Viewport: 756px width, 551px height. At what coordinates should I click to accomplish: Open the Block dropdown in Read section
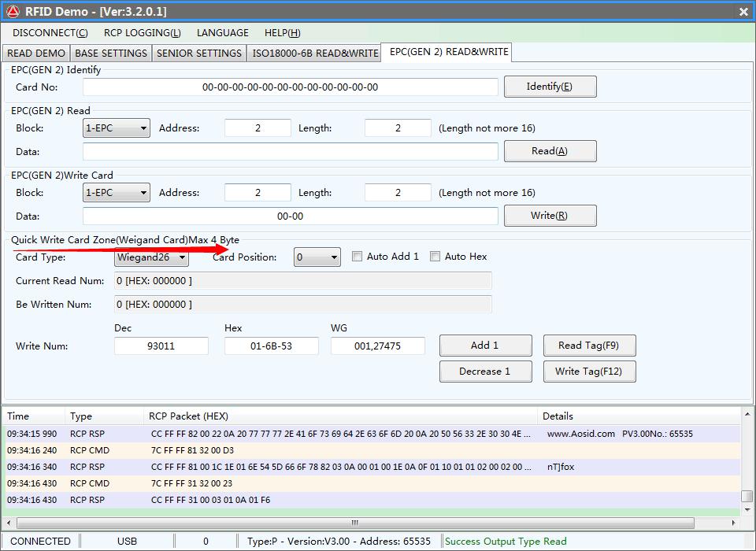click(117, 128)
